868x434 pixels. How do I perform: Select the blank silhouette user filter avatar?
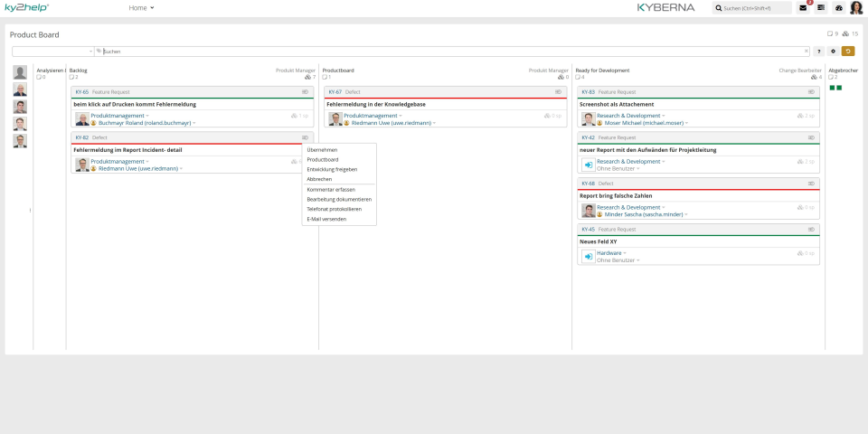click(x=20, y=72)
